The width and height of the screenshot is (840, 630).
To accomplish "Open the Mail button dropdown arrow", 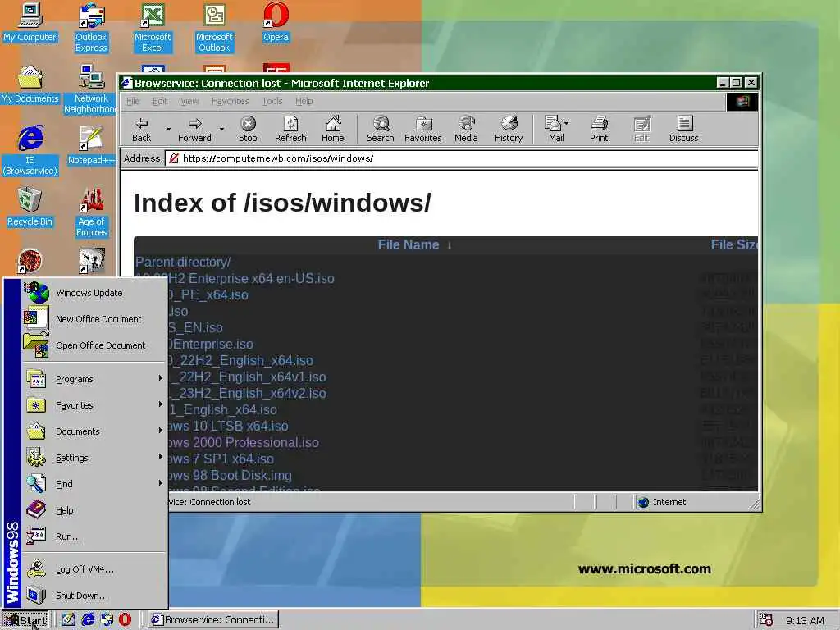I will pos(567,123).
